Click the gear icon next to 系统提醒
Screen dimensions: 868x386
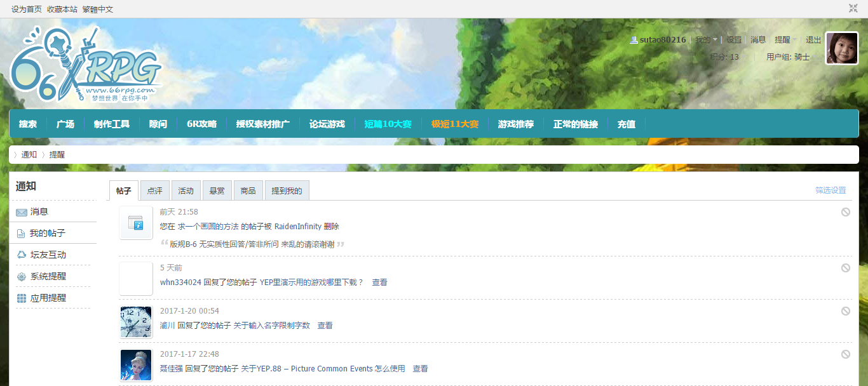22,277
